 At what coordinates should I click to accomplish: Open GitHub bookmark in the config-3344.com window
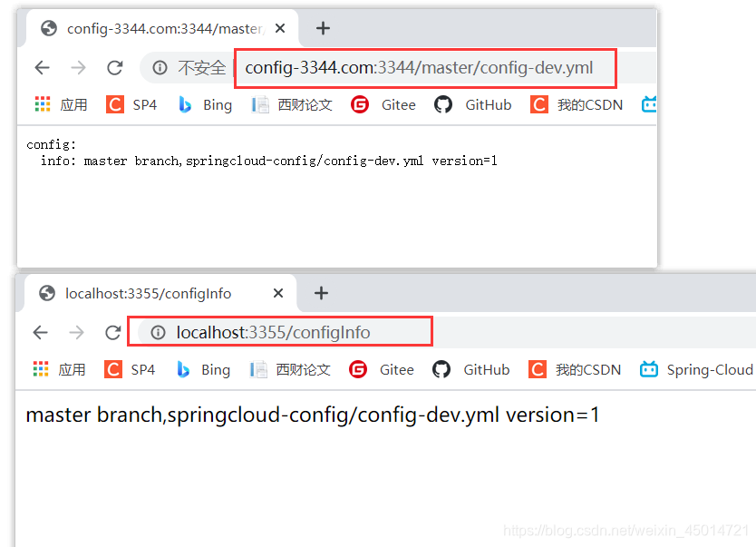472,104
